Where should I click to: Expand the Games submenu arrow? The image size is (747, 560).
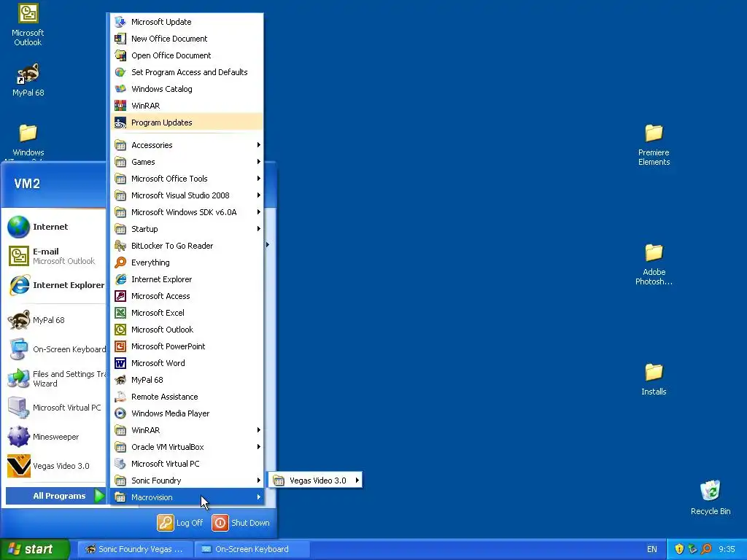[x=259, y=162]
